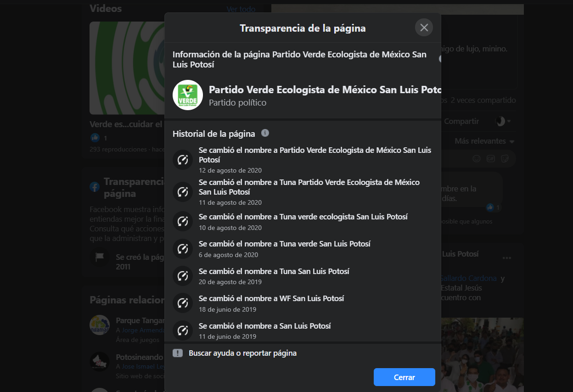Expand the Más relevantes comment sort dropdown

click(x=484, y=141)
